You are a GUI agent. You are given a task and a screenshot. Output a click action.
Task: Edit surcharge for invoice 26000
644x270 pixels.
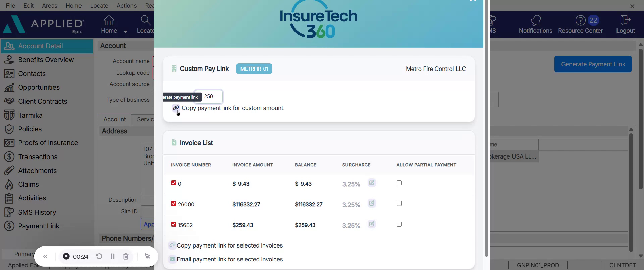pos(371,204)
